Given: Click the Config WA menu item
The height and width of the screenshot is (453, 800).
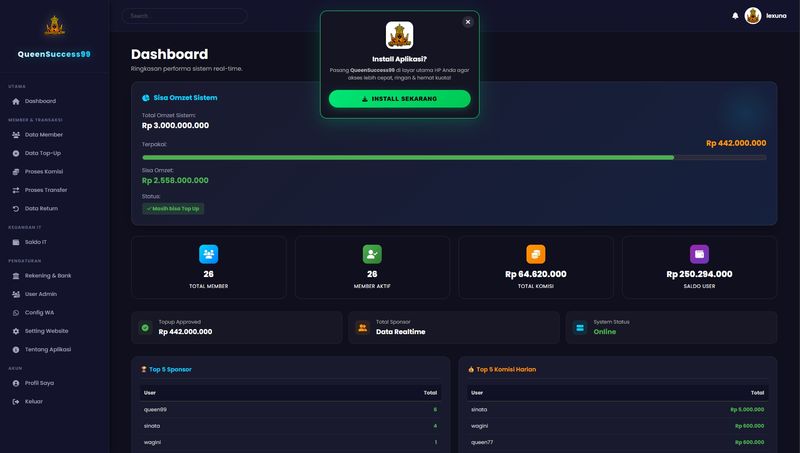Looking at the screenshot, I should pyautogui.click(x=39, y=312).
